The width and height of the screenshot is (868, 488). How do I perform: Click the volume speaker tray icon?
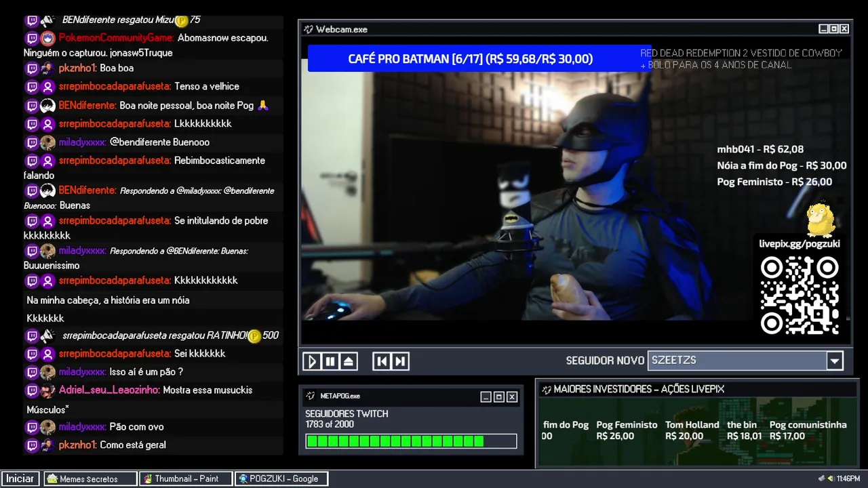pyautogui.click(x=831, y=479)
